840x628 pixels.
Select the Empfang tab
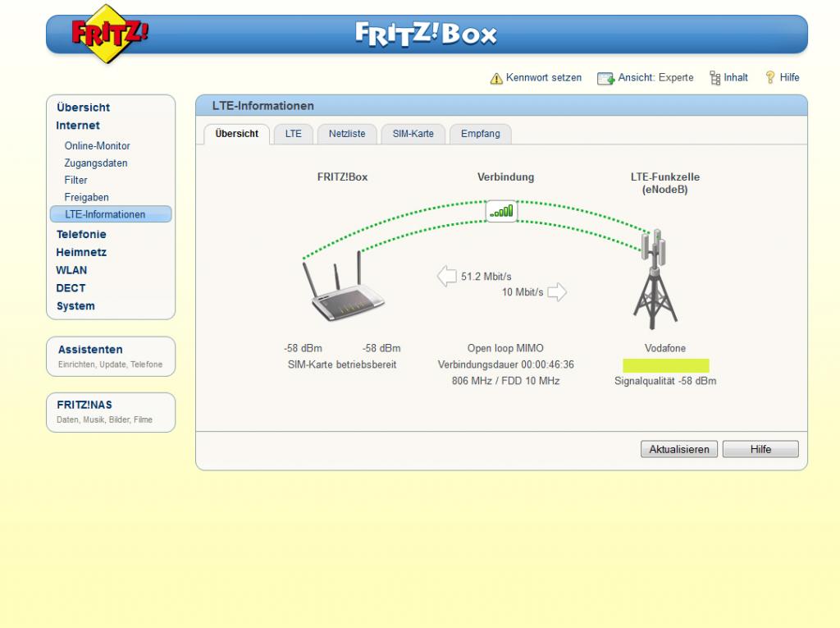tap(480, 134)
